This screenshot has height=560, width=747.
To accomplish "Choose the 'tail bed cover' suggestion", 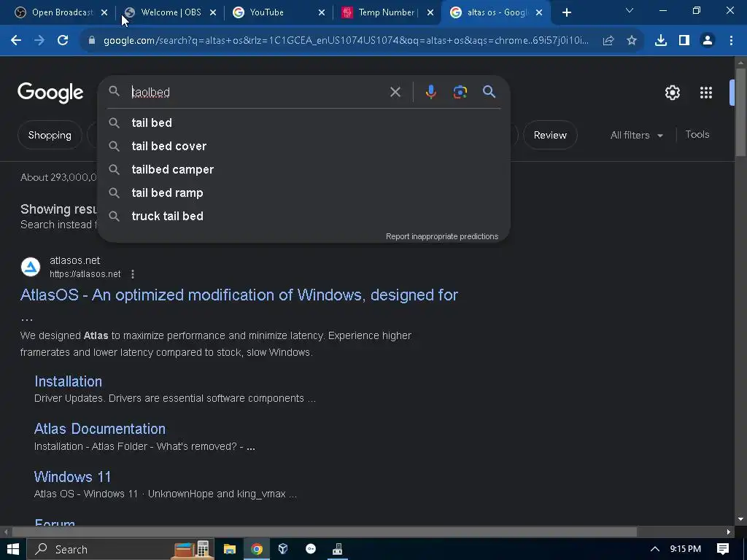I will [x=303, y=146].
